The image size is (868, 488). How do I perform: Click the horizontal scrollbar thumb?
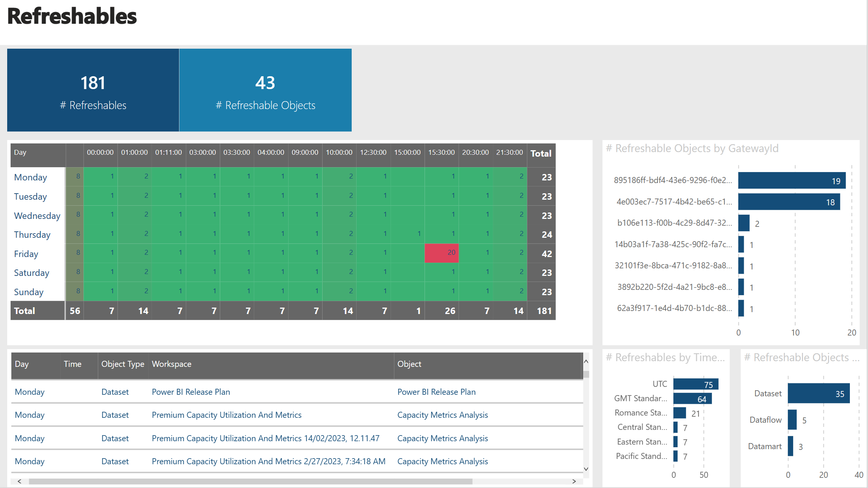click(x=250, y=481)
